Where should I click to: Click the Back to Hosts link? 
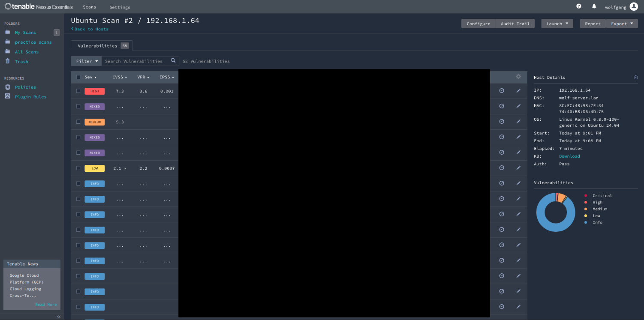[90, 29]
